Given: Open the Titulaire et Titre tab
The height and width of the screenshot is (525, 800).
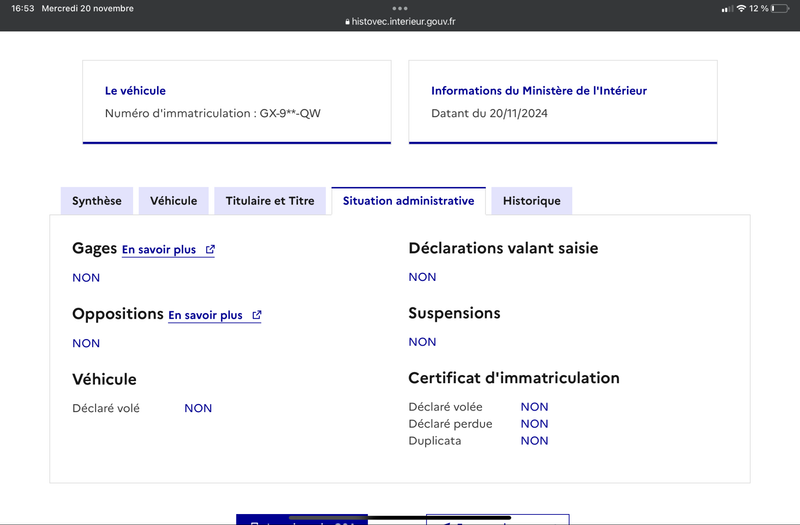Looking at the screenshot, I should [x=270, y=201].
